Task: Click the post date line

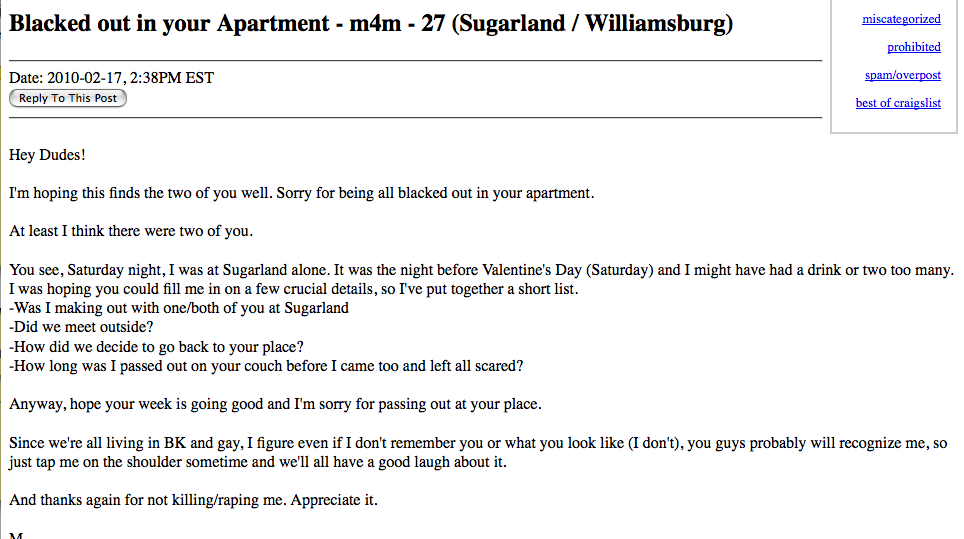Action: pos(111,78)
